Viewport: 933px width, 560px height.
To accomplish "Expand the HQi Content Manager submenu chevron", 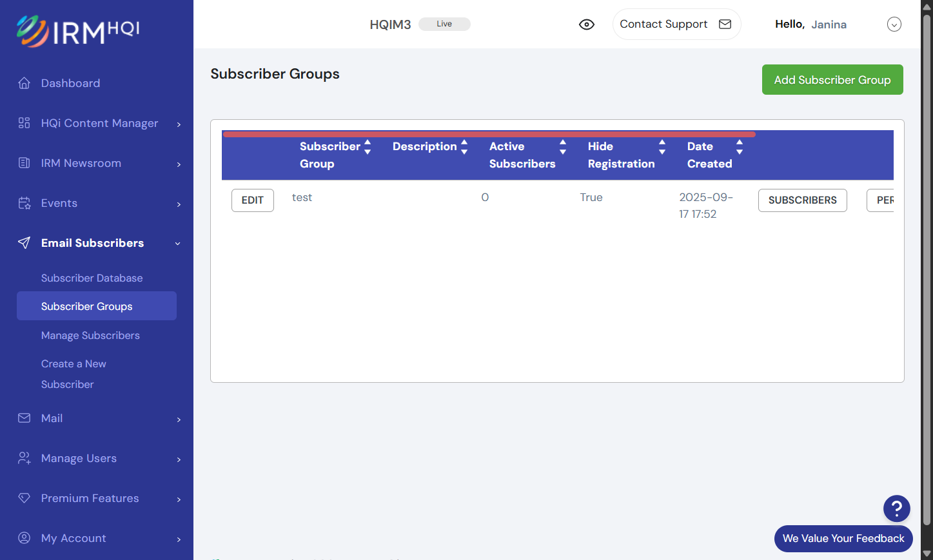I will click(x=179, y=124).
